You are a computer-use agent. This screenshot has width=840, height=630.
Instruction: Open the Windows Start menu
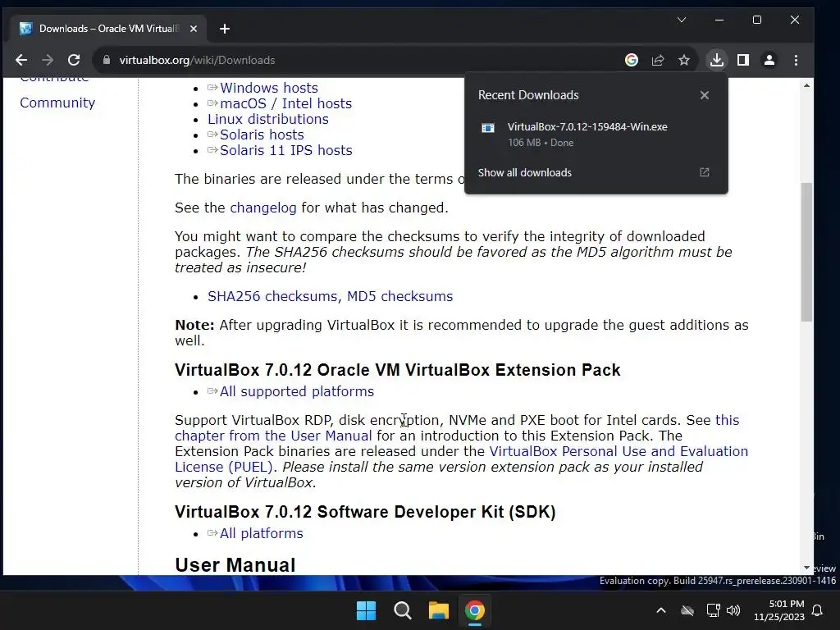point(367,610)
